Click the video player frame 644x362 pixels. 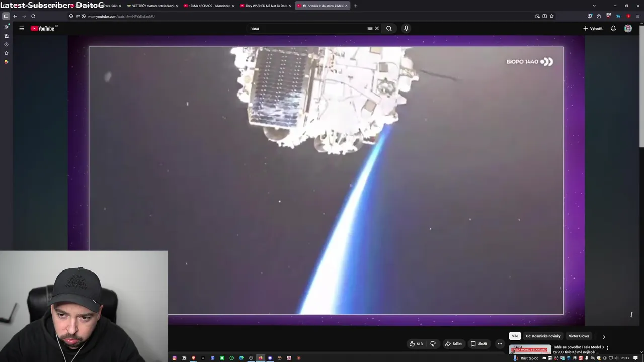click(x=326, y=180)
